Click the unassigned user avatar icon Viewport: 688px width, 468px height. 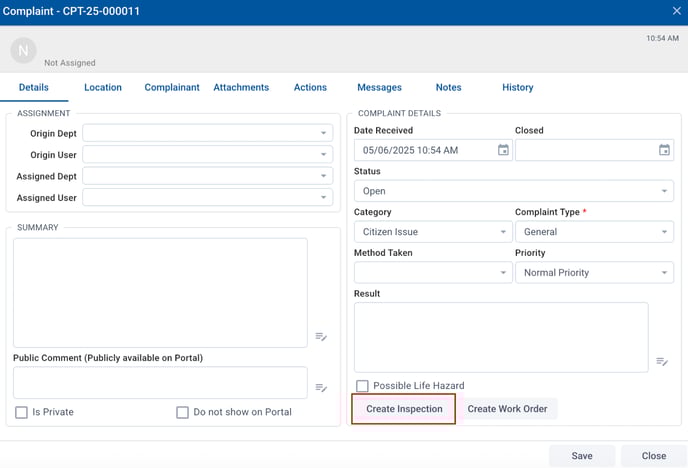click(x=23, y=50)
